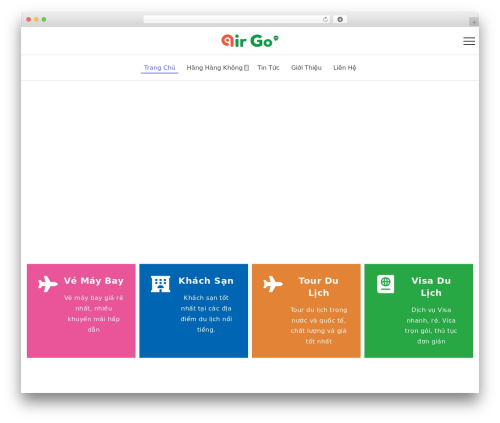
Task: Click description text 'Vé máy bay giá rẻ nhất'
Action: tap(94, 303)
